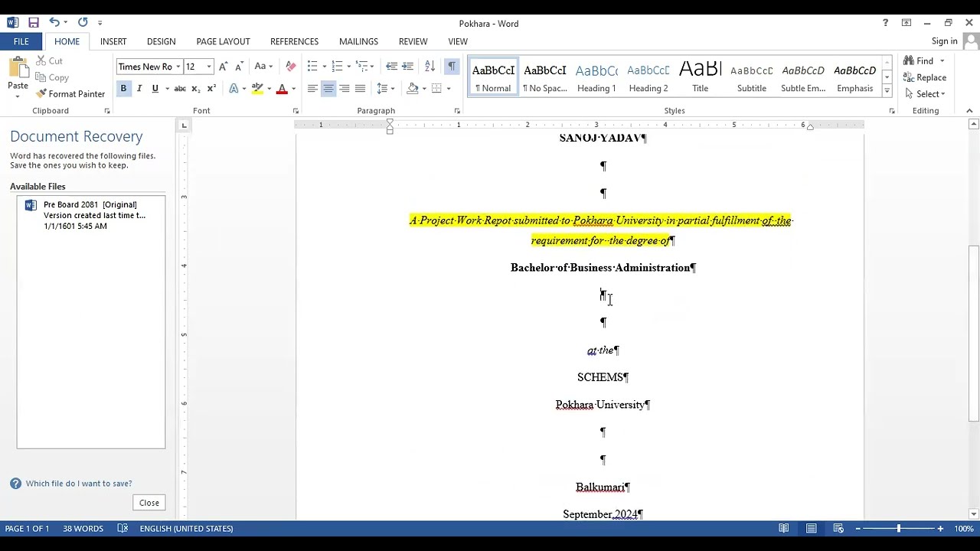Apply subscript formatting

(196, 89)
